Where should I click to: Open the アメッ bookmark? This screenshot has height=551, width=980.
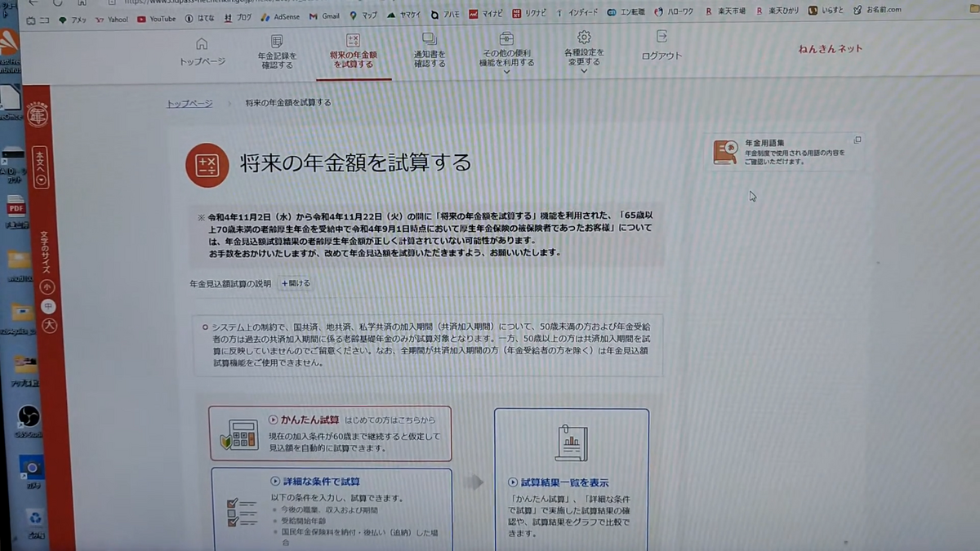(x=73, y=20)
